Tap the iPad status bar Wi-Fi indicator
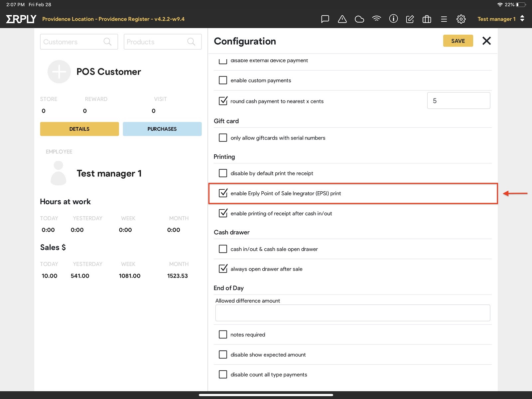Screen dimensions: 532x399 click(500, 5)
